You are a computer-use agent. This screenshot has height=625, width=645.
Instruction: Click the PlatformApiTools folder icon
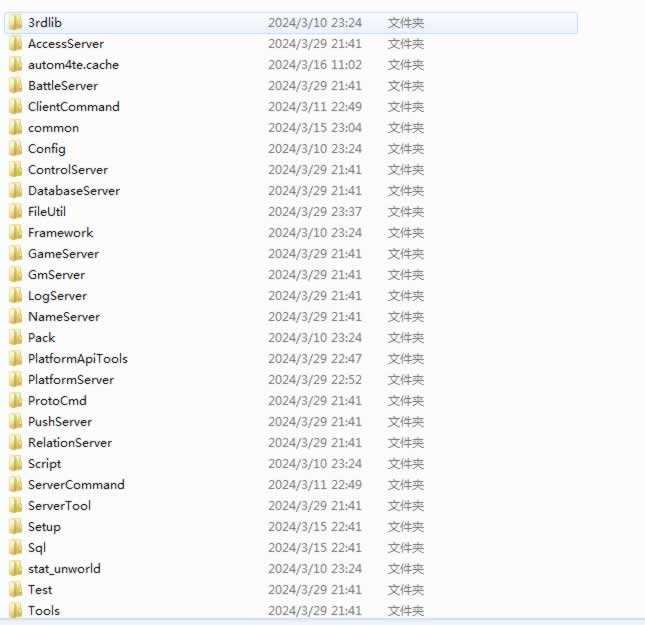pos(15,358)
